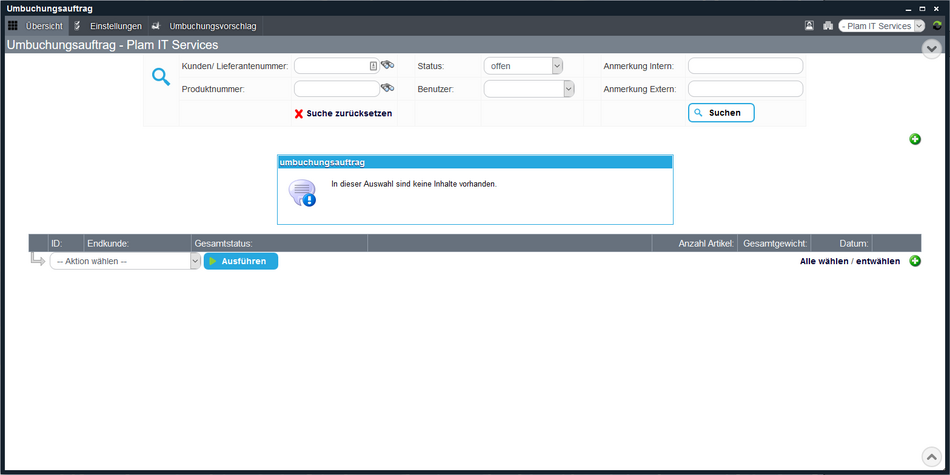Expand the 'Aktion wählen' dropdown

coord(126,261)
